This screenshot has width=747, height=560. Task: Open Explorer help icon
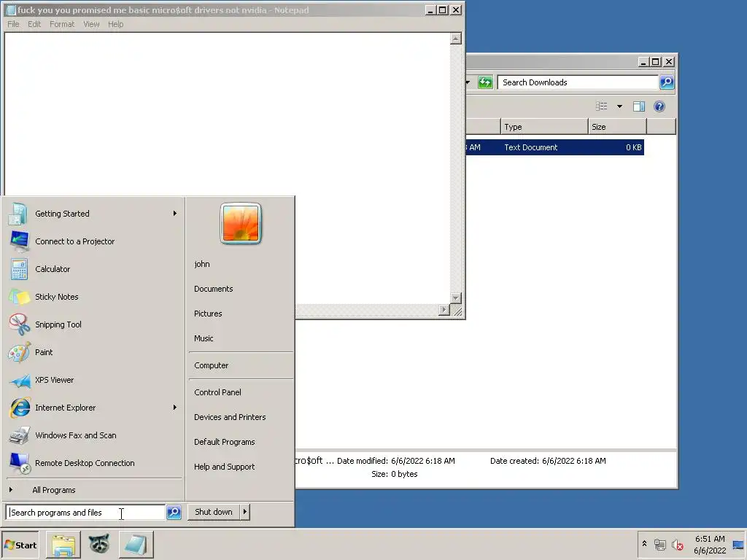tap(659, 106)
